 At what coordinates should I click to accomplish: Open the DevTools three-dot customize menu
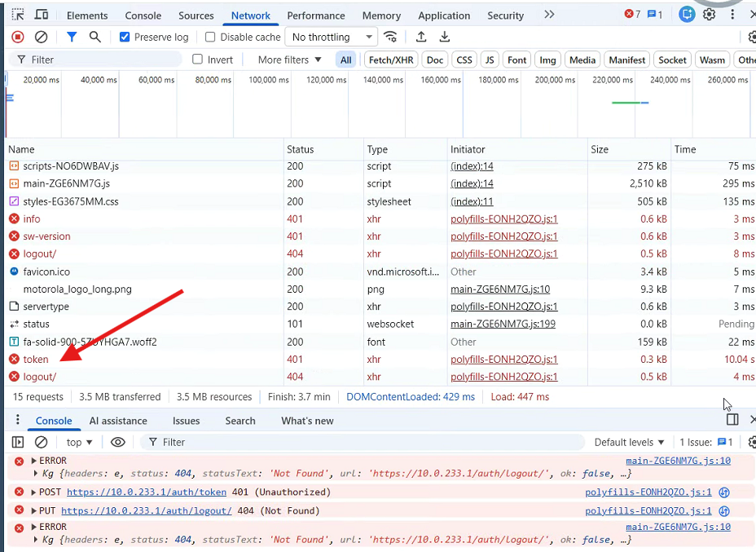[x=732, y=15]
